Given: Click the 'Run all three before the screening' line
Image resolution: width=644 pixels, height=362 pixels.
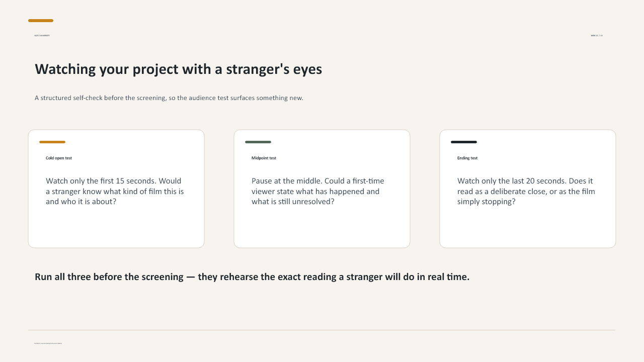Looking at the screenshot, I should [252, 277].
